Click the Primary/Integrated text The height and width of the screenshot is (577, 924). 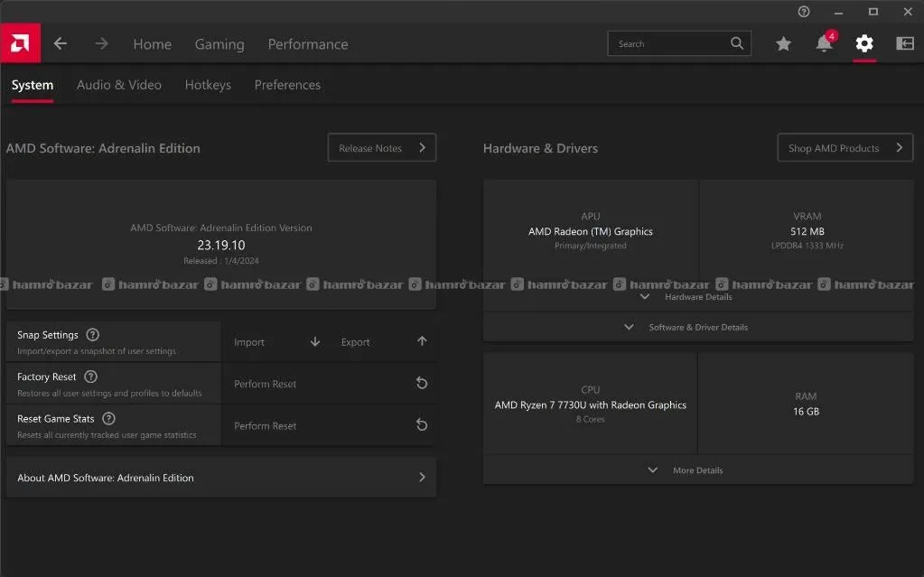point(591,246)
